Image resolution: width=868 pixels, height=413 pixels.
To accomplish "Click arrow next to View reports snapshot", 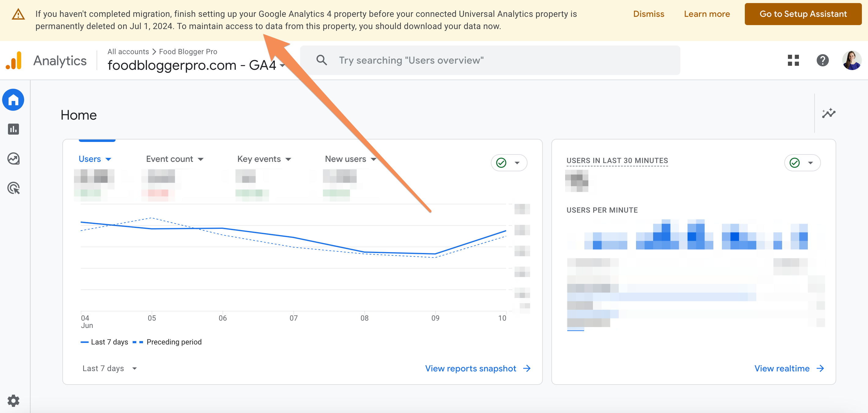I will tap(527, 369).
